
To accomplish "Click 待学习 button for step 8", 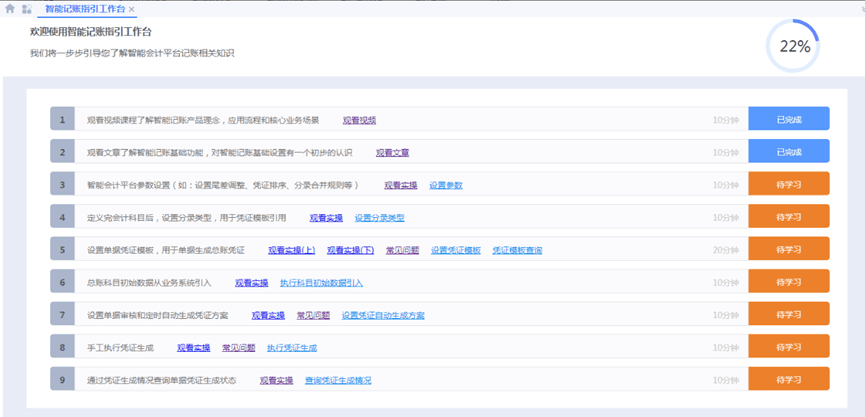I will point(789,346).
